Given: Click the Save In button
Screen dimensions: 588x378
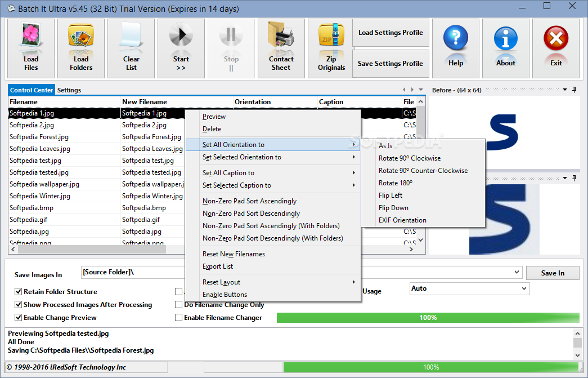Looking at the screenshot, I should point(553,273).
